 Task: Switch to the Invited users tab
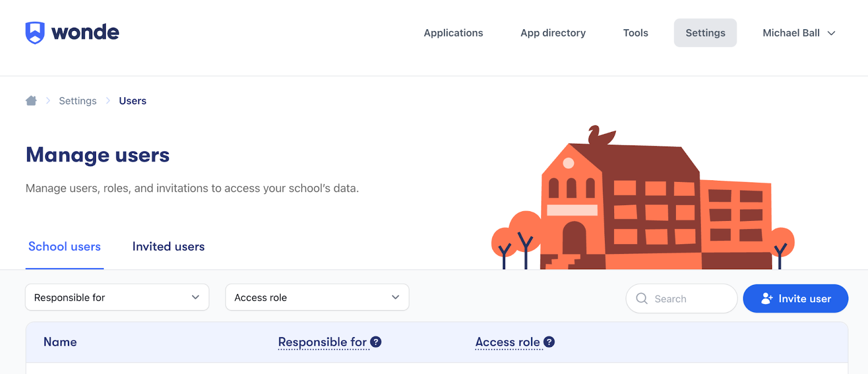(168, 247)
